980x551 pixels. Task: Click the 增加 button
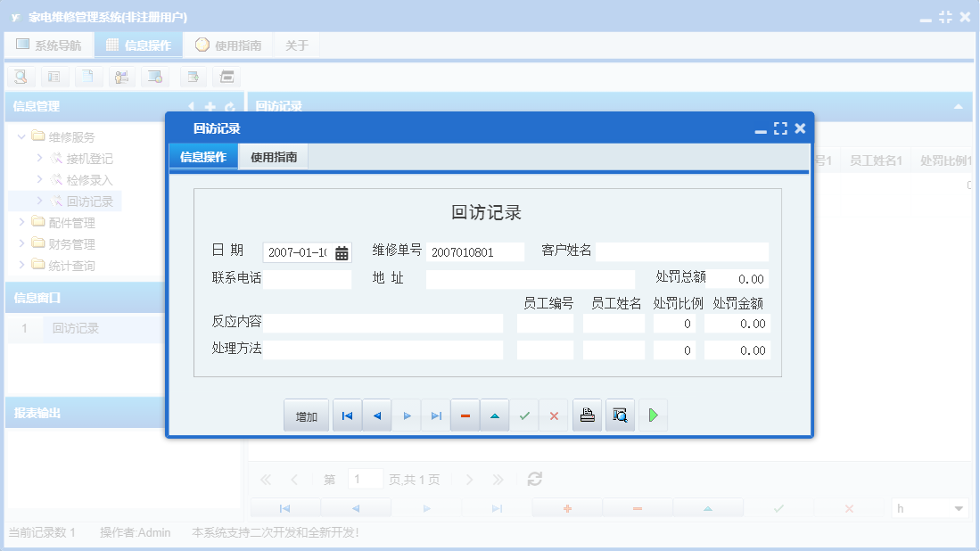click(x=306, y=415)
